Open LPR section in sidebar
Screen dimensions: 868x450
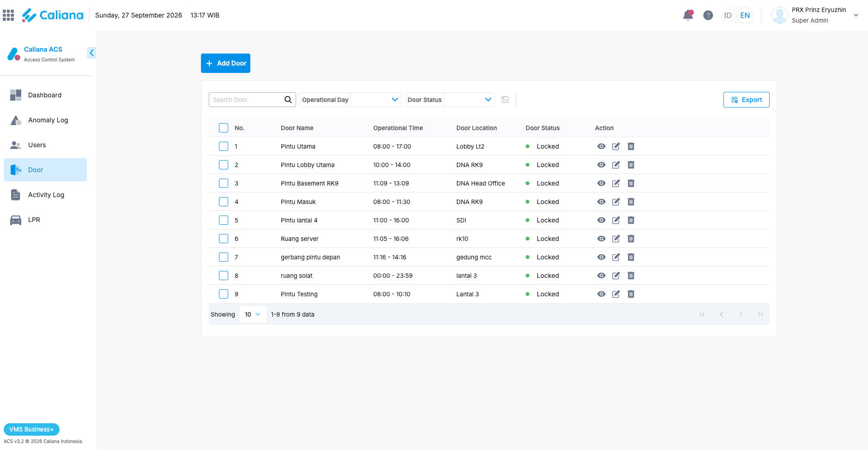tap(45, 220)
